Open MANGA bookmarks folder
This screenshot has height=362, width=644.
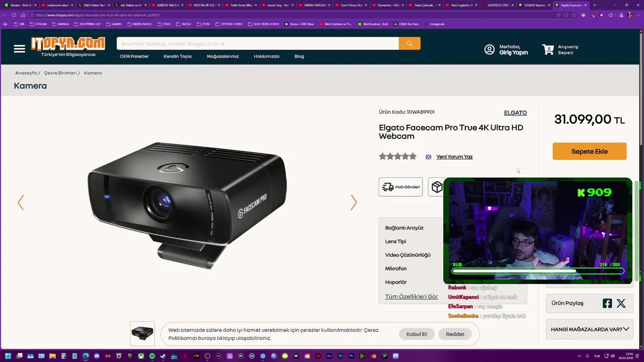click(61, 24)
